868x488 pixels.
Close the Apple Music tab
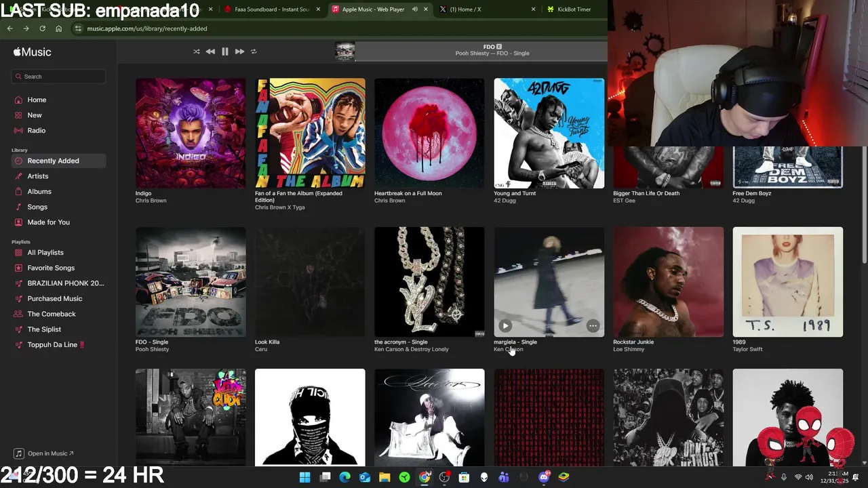(426, 9)
